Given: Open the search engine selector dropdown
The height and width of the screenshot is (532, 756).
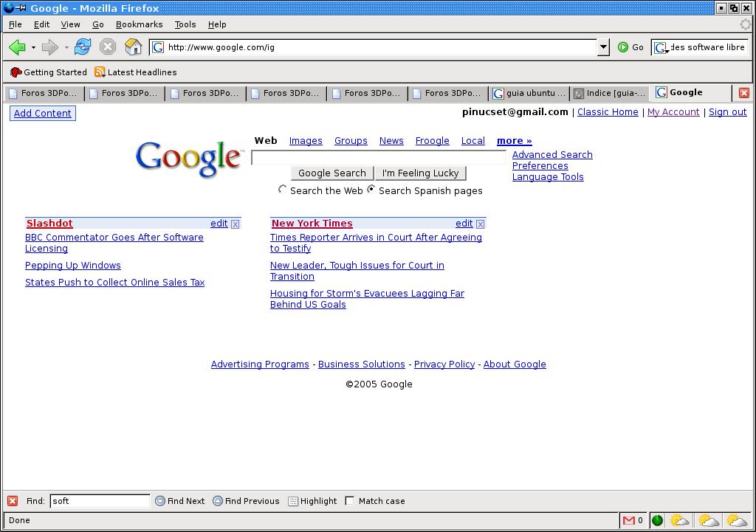Looking at the screenshot, I should 661,48.
